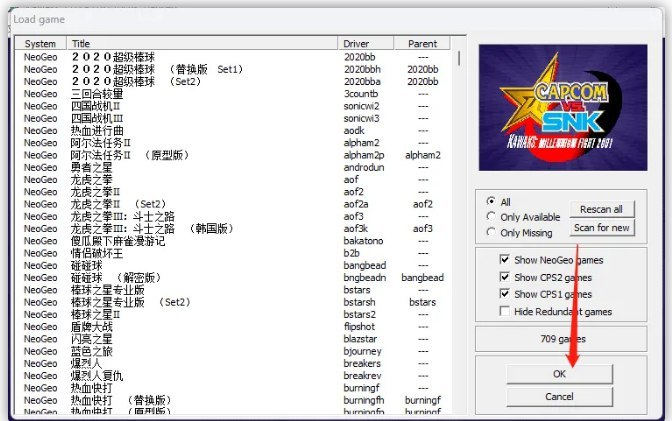672x421 pixels.
Task: Click the game list vertical scrollbar
Action: pyautogui.click(x=459, y=230)
